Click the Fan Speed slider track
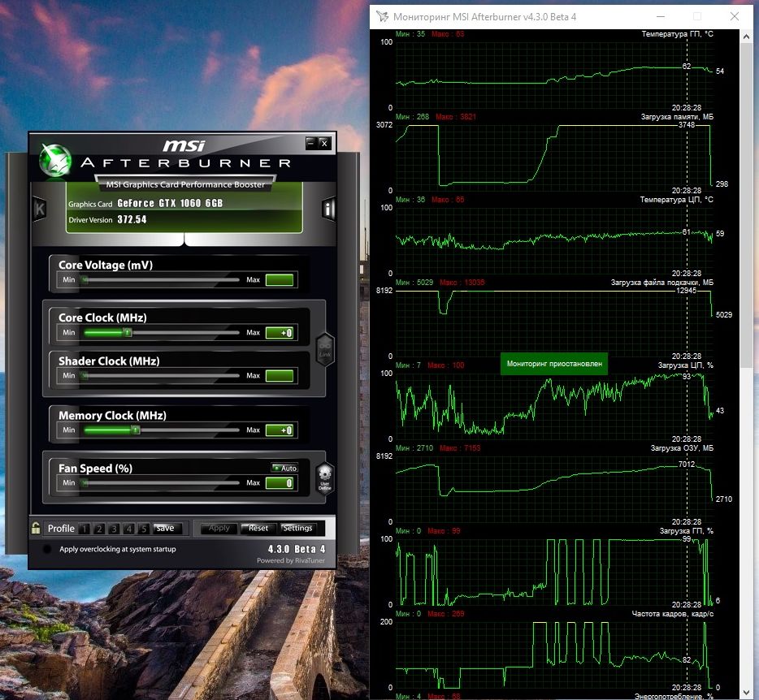 click(x=161, y=483)
